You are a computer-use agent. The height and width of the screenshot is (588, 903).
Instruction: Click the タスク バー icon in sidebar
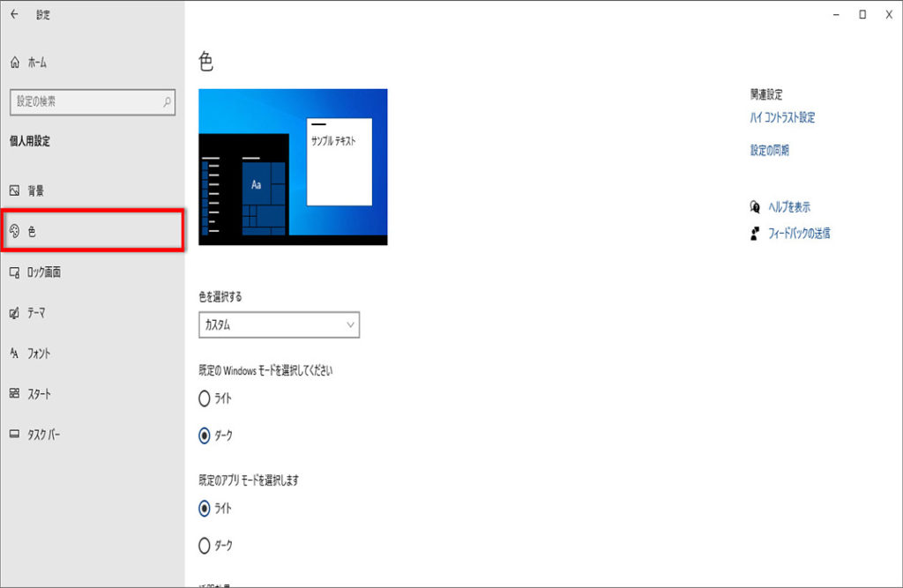point(14,435)
